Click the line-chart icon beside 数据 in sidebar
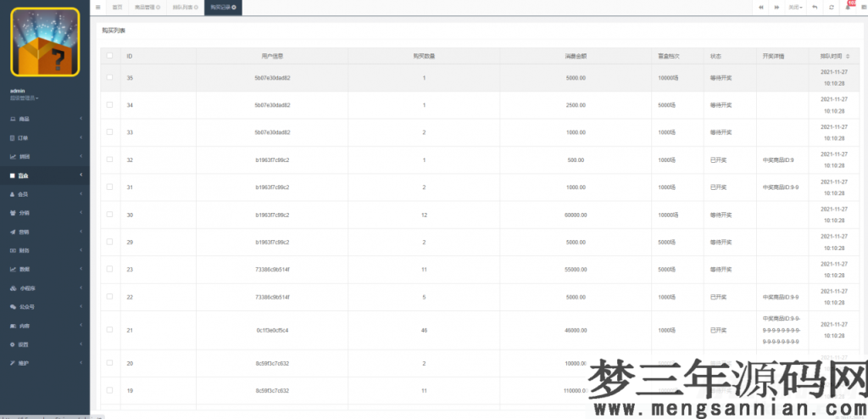 pos(13,270)
